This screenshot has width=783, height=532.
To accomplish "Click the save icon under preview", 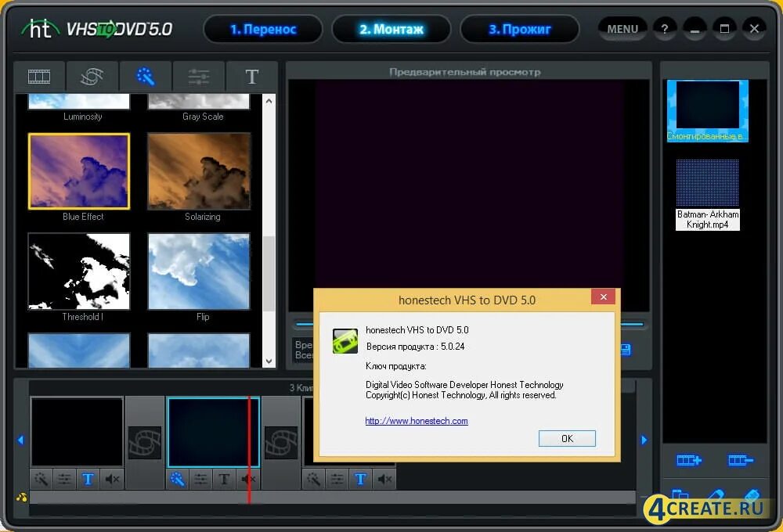I will pyautogui.click(x=626, y=350).
